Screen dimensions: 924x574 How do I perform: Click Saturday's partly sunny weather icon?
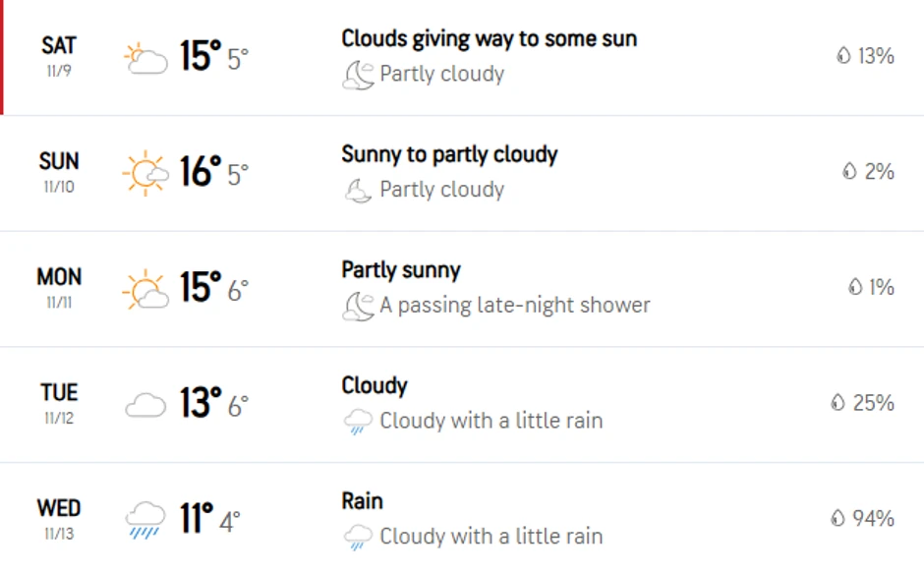point(145,59)
